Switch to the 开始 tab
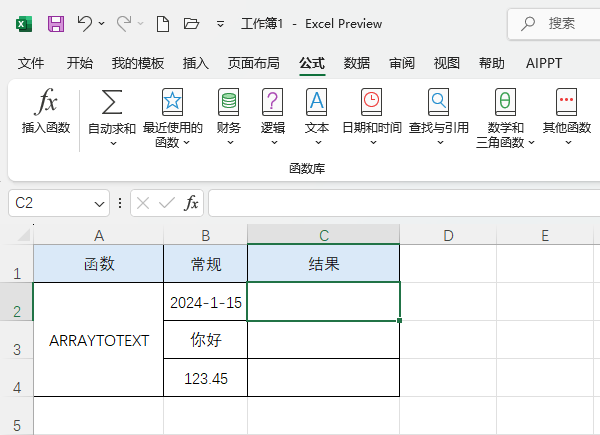600x435 pixels. [80, 63]
